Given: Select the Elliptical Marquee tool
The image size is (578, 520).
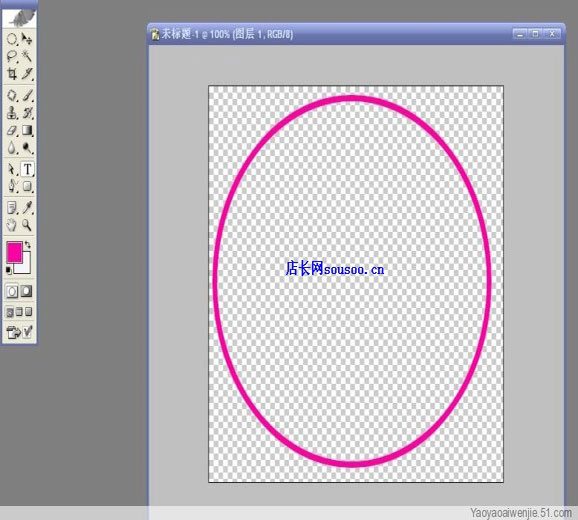Looking at the screenshot, I should tap(12, 39).
